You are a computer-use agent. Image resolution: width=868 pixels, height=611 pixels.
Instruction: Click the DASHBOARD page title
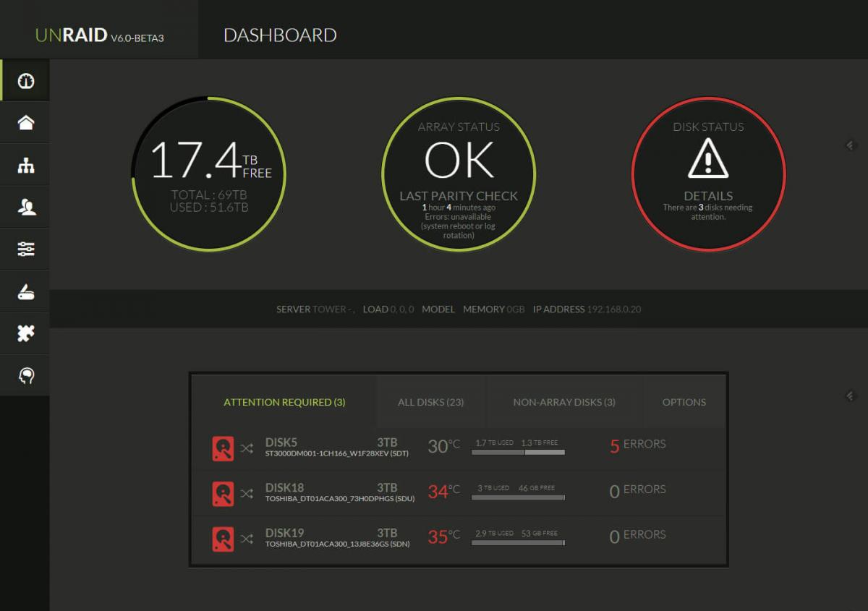point(280,35)
